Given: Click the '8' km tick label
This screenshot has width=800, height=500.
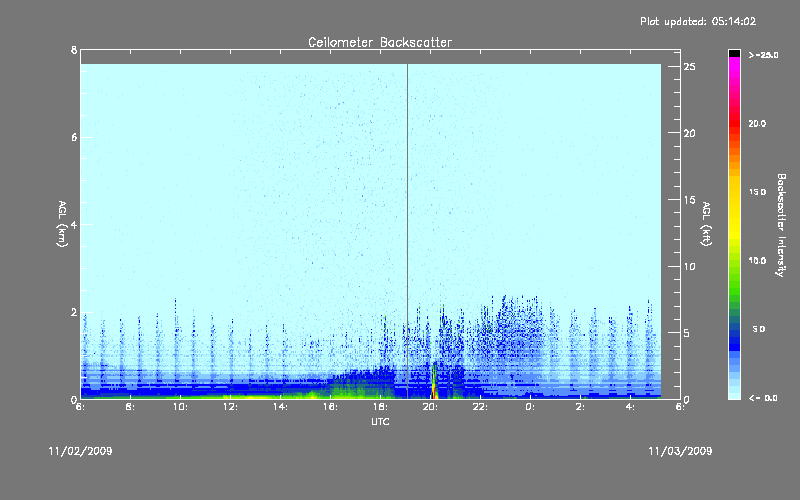Looking at the screenshot, I should coord(74,50).
